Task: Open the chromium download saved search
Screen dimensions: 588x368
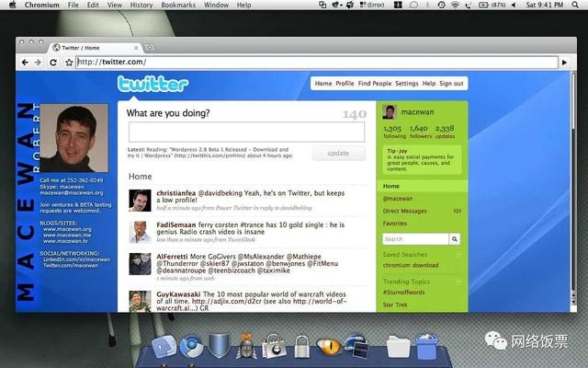Action: [x=411, y=265]
